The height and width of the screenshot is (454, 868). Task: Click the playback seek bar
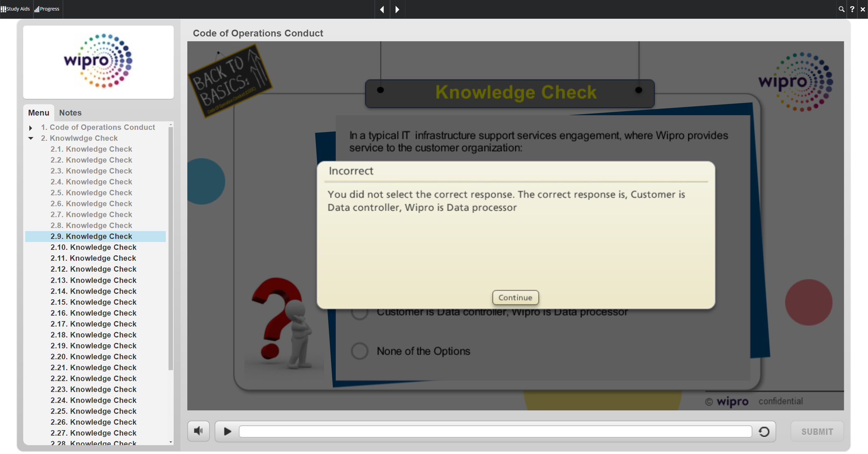click(495, 432)
